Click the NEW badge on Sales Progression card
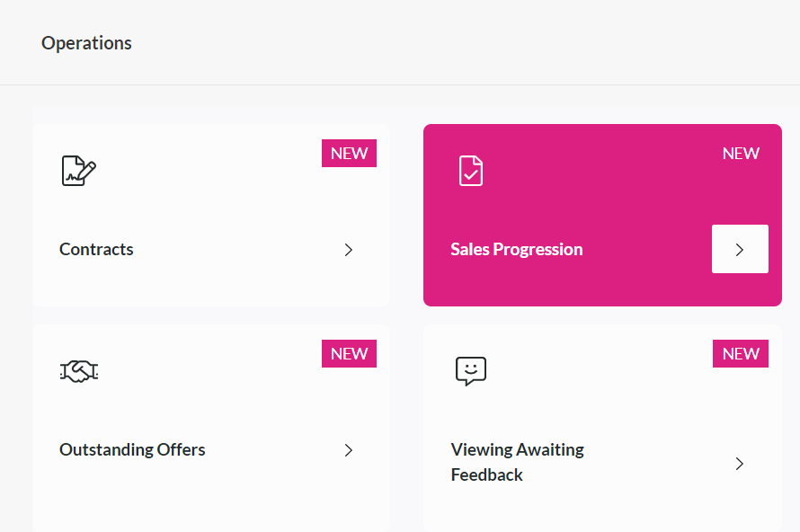The width and height of the screenshot is (800, 532). [x=741, y=153]
